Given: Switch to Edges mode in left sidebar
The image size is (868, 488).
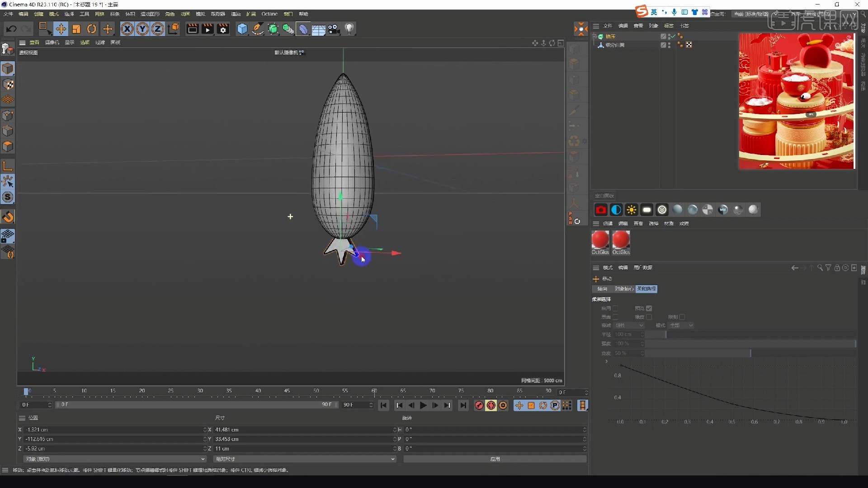Looking at the screenshot, I should [x=8, y=131].
